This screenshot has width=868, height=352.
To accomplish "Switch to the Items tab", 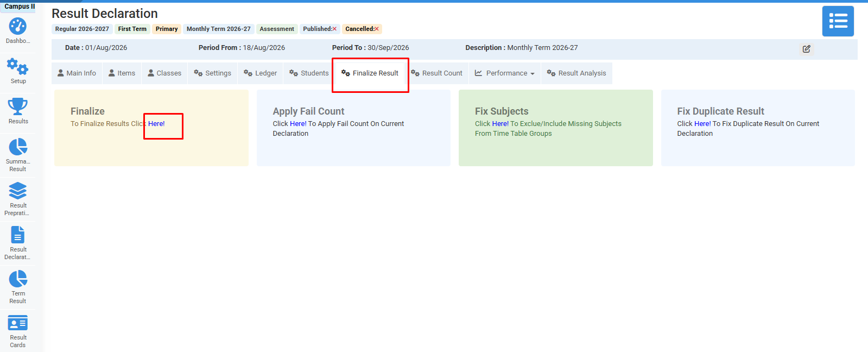I will 122,73.
